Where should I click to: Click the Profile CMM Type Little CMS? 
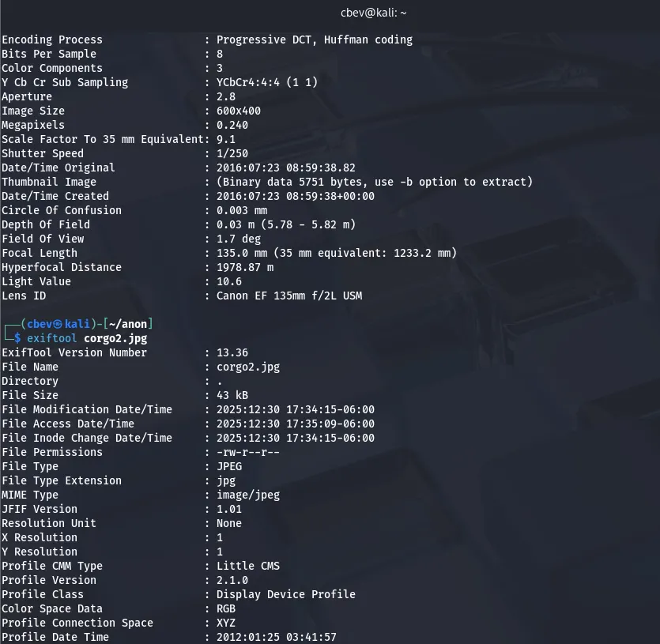tap(248, 566)
